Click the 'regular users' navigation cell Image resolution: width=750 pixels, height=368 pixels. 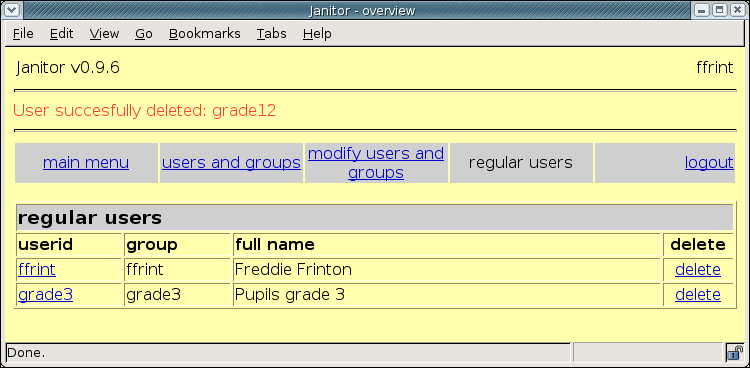(521, 163)
